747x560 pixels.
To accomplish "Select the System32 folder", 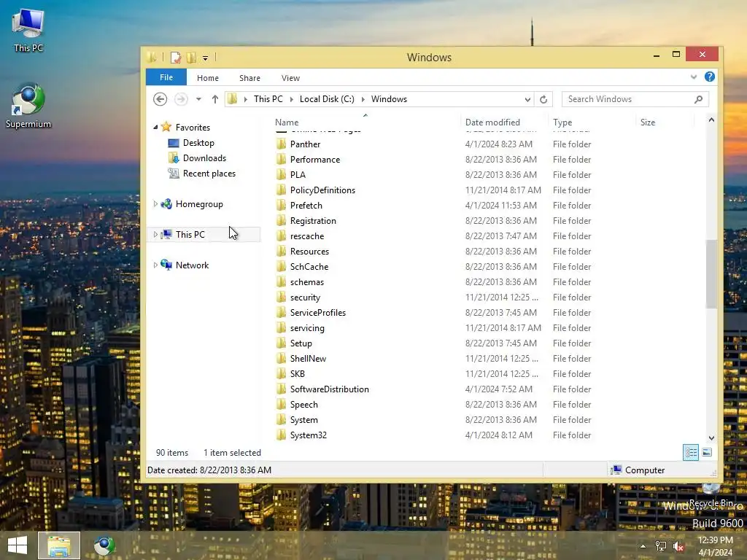I will click(x=309, y=435).
